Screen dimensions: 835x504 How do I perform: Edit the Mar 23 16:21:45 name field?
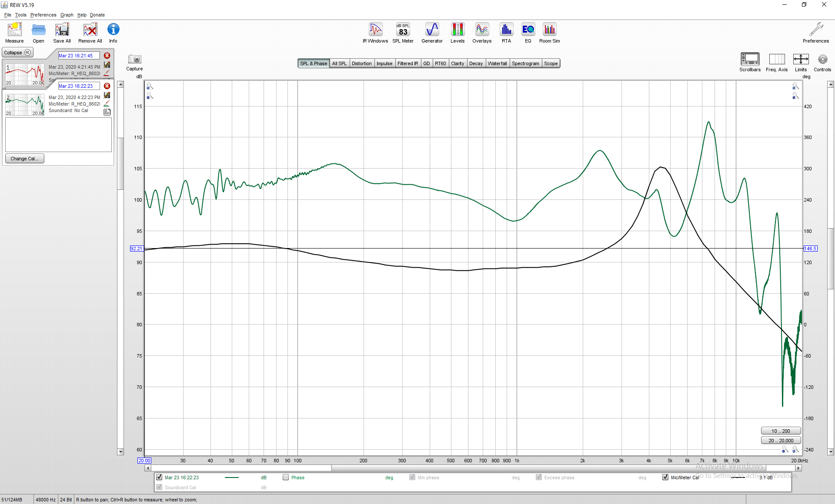click(x=79, y=56)
